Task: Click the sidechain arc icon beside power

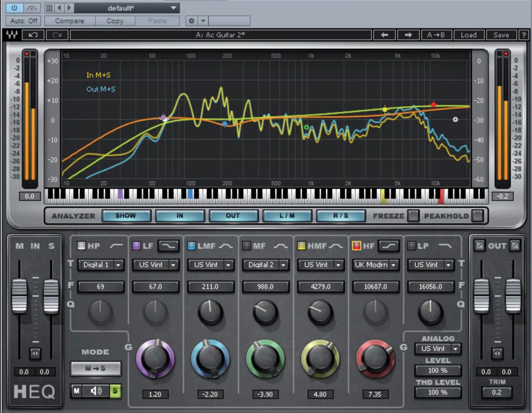Action: coord(32,8)
